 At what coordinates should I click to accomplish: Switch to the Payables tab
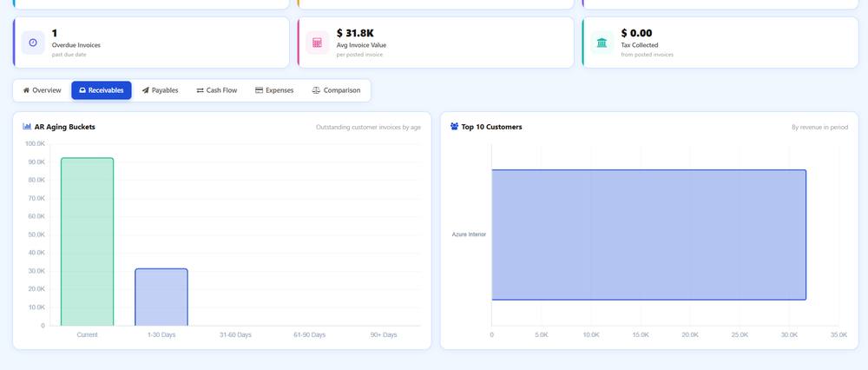[x=160, y=90]
